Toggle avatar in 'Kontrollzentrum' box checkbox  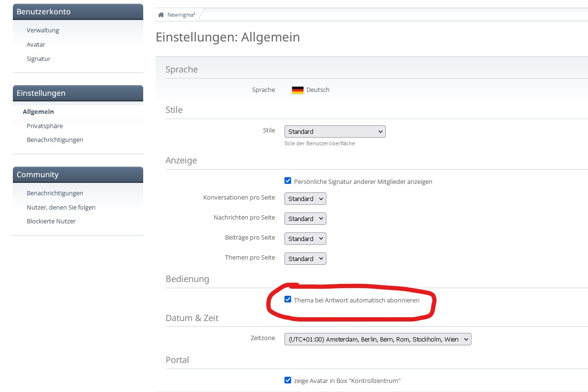point(288,380)
